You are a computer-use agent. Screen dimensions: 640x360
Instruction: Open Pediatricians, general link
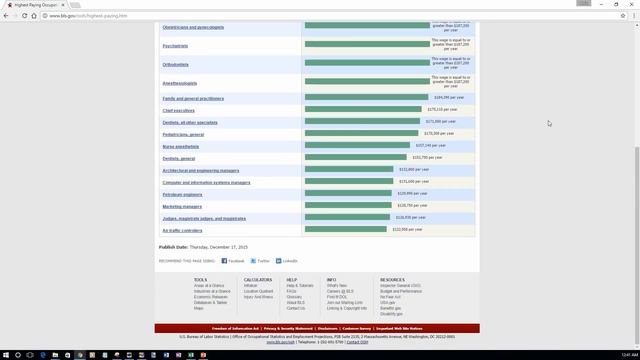pyautogui.click(x=183, y=135)
